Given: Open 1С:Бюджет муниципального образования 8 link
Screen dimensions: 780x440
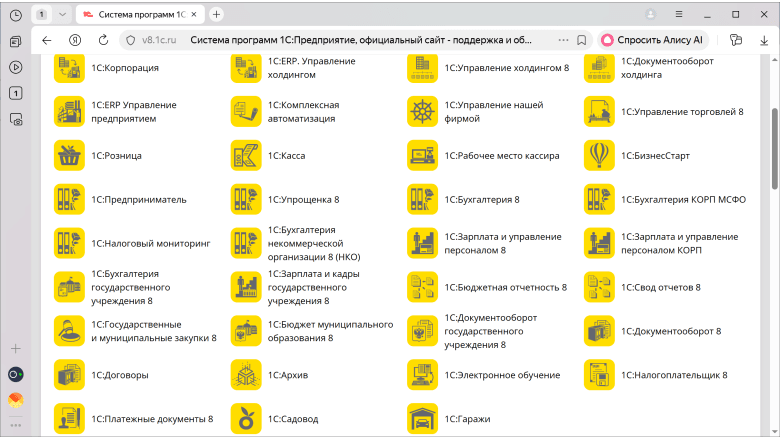Looking at the screenshot, I should (x=330, y=331).
